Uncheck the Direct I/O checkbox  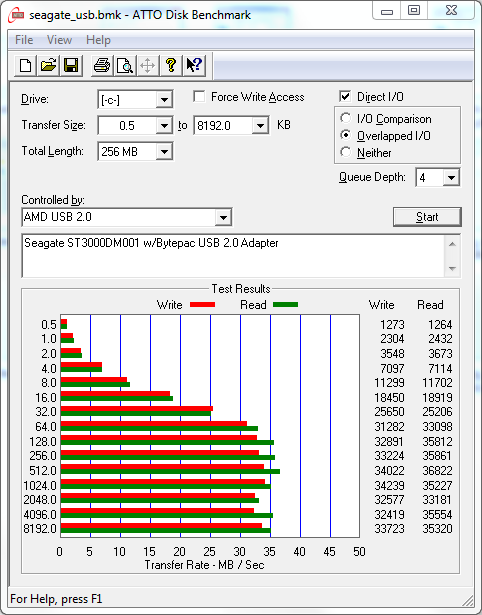coord(345,96)
